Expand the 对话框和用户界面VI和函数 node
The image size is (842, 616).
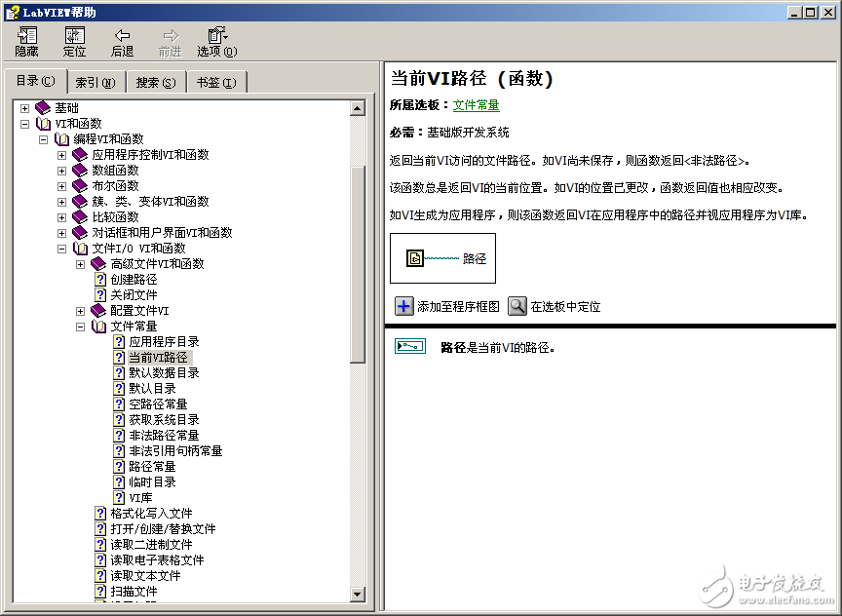[x=61, y=233]
